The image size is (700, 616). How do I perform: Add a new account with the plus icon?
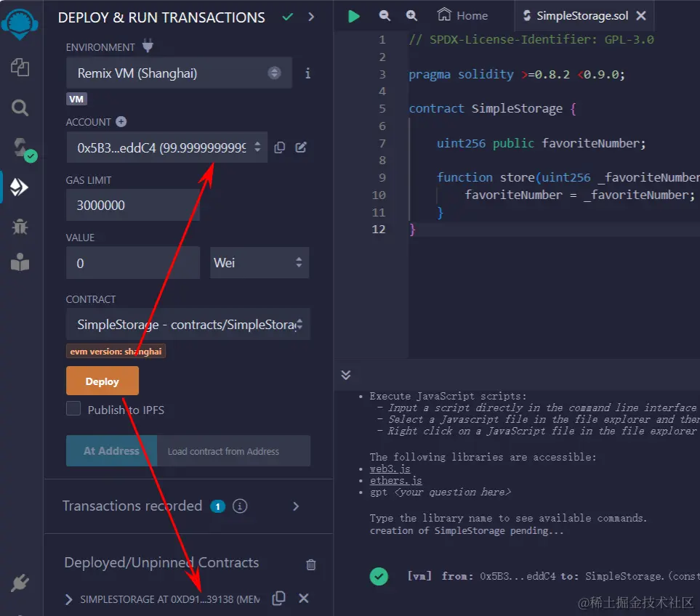point(121,121)
